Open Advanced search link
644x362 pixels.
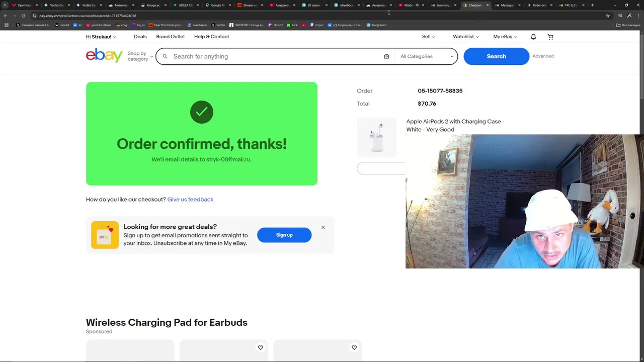click(543, 56)
